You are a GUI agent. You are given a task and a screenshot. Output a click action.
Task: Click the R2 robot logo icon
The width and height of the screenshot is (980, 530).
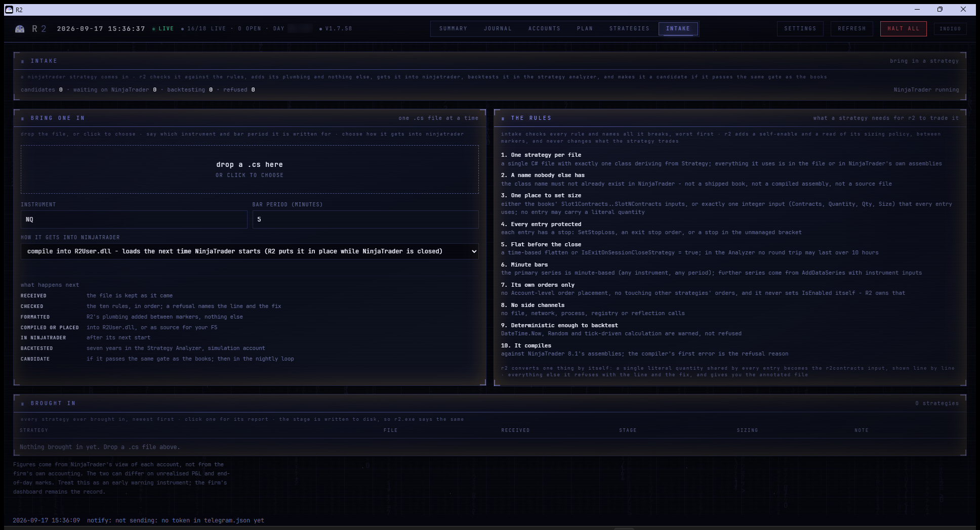(x=20, y=29)
